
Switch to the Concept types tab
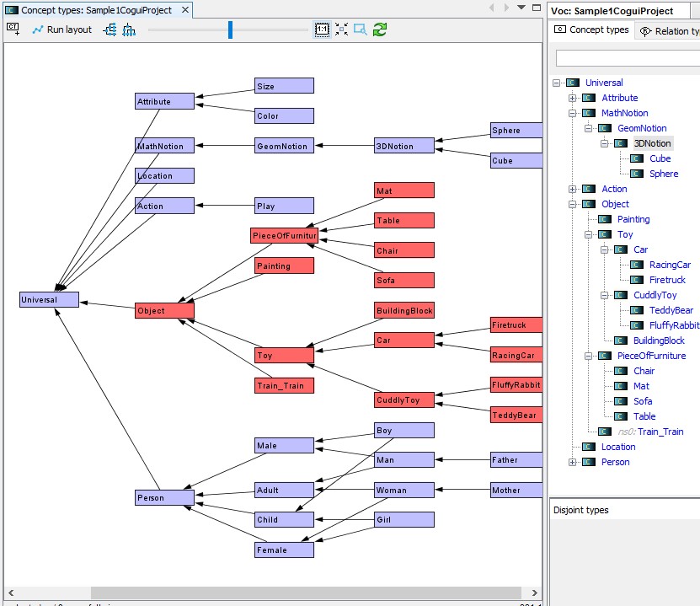[591, 29]
